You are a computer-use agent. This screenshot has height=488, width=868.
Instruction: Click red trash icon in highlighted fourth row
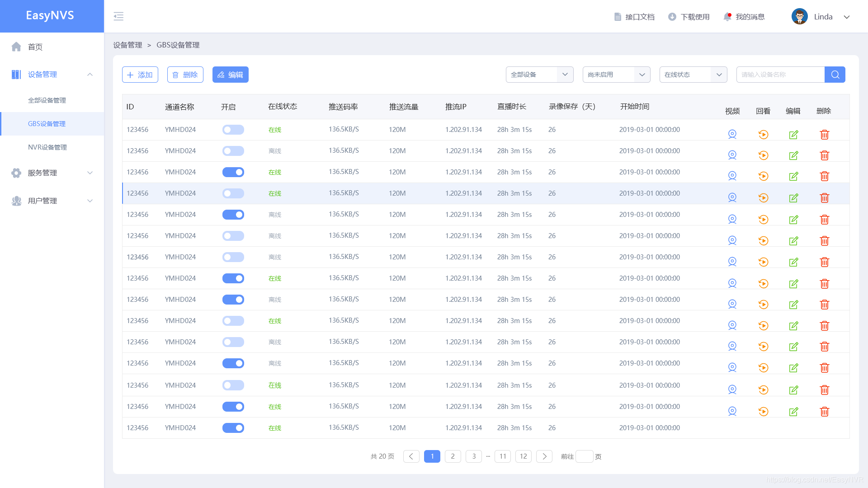(824, 198)
